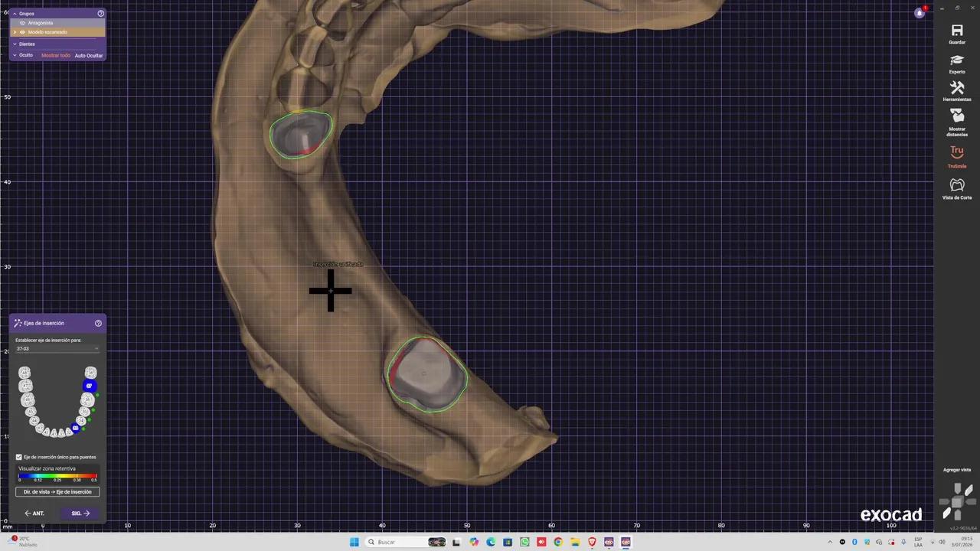Open help for Ejes de inserción panel
The width and height of the screenshot is (980, 551).
[98, 323]
